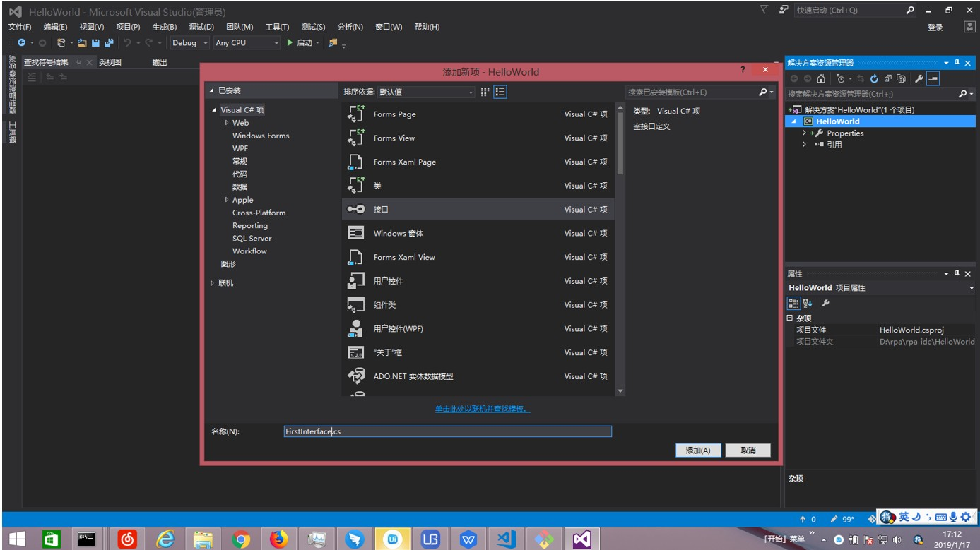Click the 名称 name input field
980x550 pixels.
[447, 431]
